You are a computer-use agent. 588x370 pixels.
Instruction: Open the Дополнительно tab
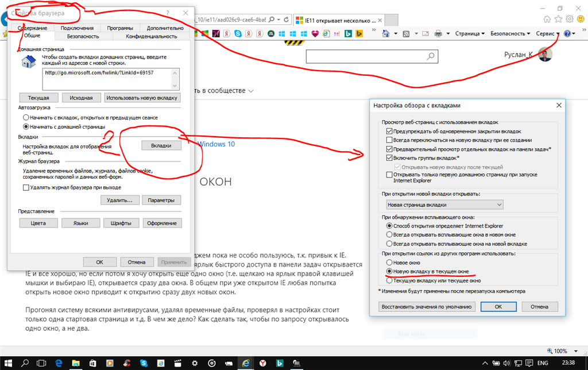point(165,28)
